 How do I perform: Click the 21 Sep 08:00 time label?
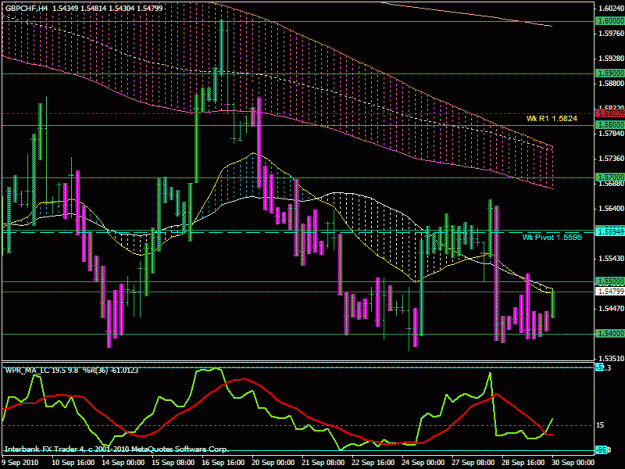323,462
